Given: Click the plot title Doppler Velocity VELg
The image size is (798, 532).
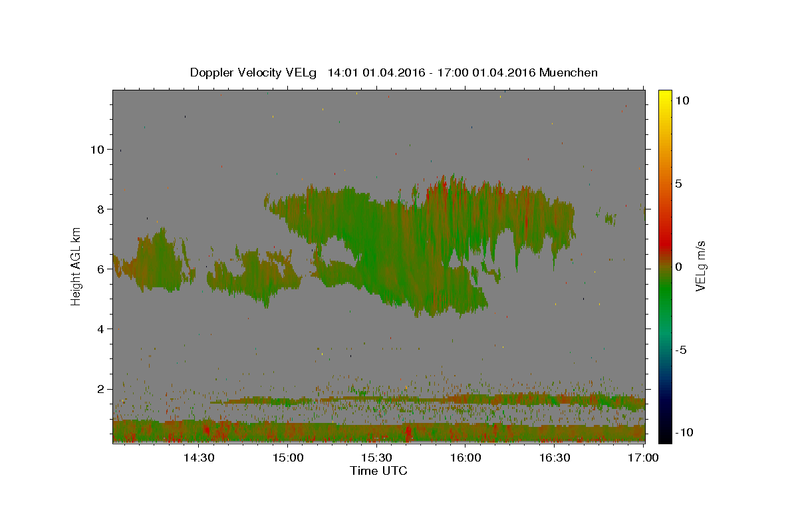Looking at the screenshot, I should [x=254, y=72].
